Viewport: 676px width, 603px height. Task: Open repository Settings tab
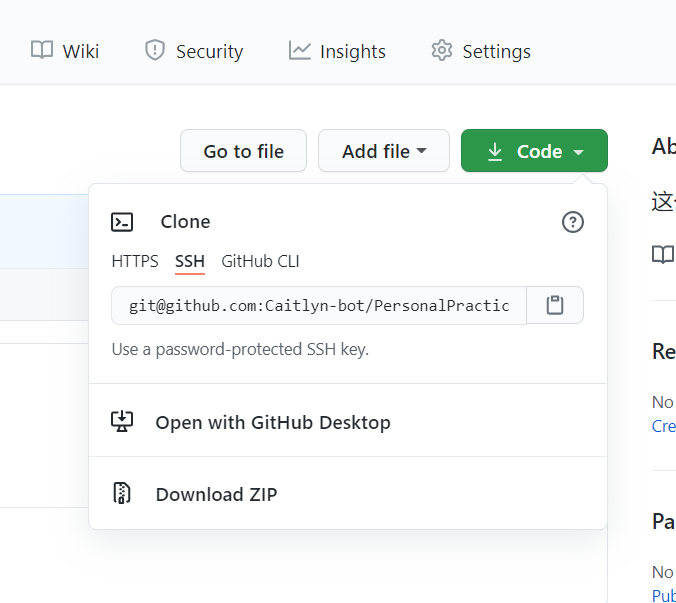[481, 51]
